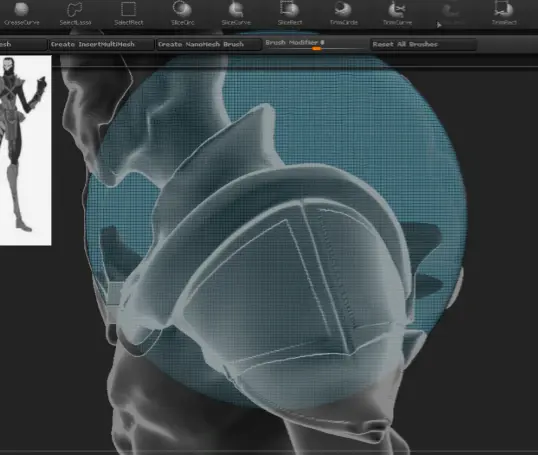Pick the TrimCircle brush
This screenshot has width=538, height=455.
[x=343, y=13]
